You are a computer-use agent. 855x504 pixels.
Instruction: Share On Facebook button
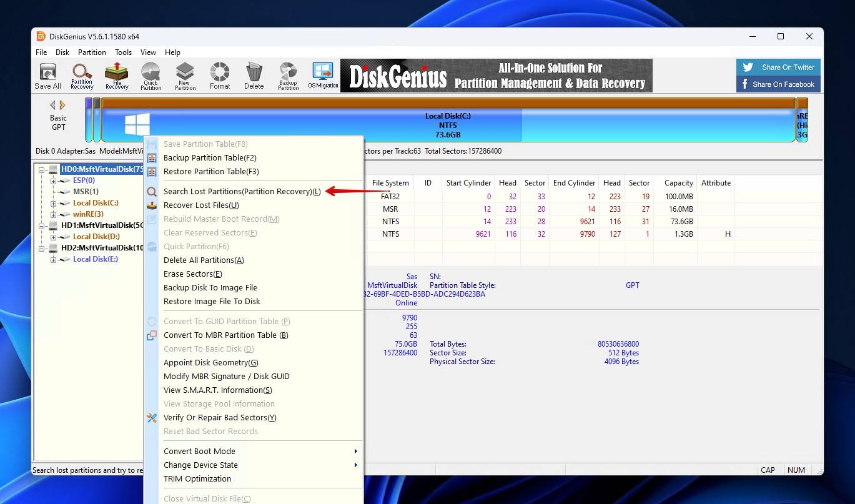click(778, 84)
